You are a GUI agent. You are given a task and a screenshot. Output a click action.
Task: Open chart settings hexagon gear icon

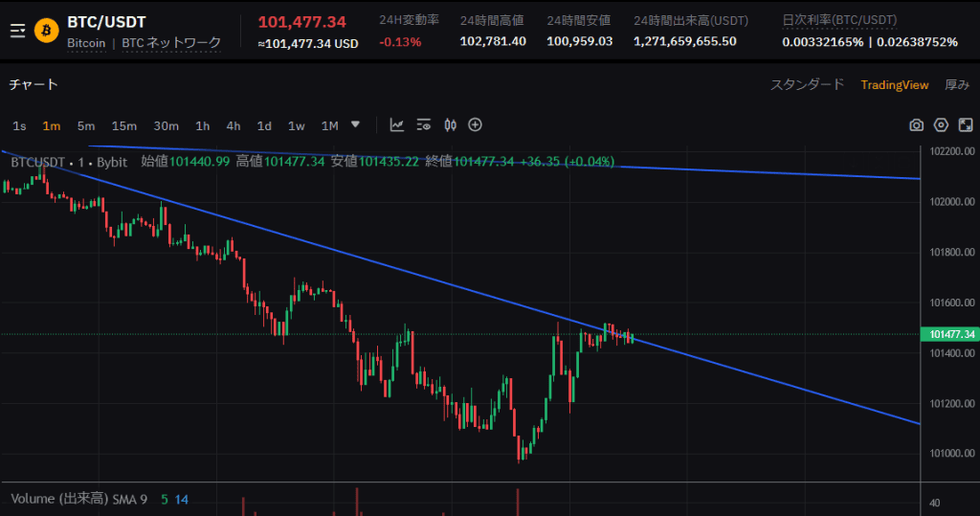(941, 125)
